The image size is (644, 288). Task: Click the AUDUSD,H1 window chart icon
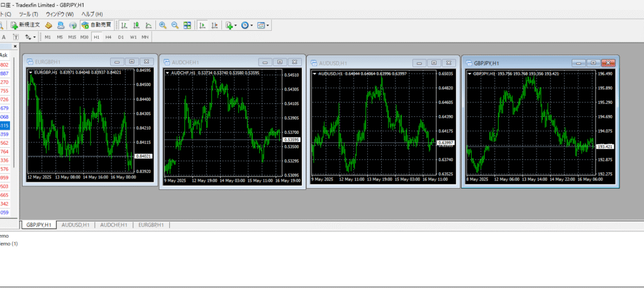[x=314, y=63]
